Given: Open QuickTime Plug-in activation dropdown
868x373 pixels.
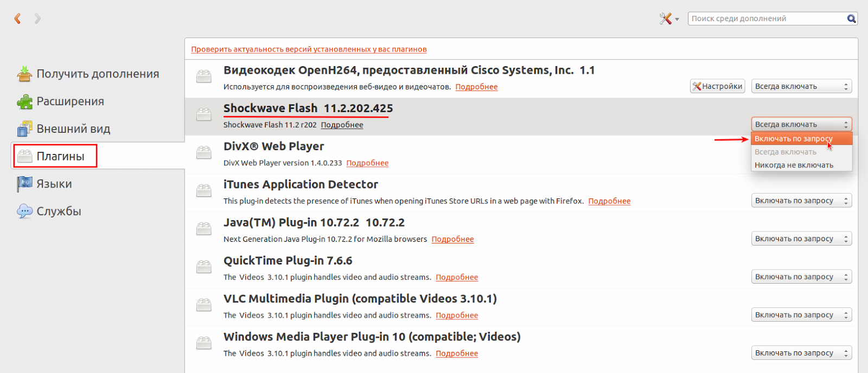Looking at the screenshot, I should click(801, 276).
